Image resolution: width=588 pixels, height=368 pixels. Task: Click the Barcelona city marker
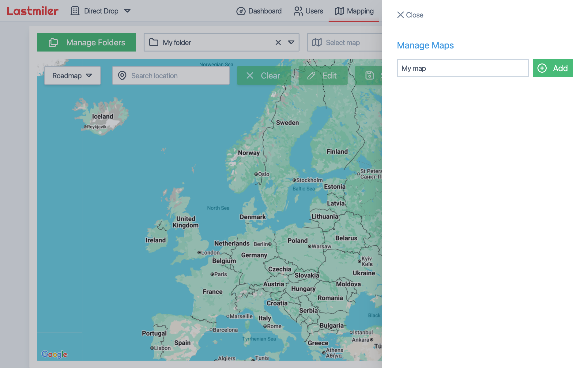[x=211, y=330]
